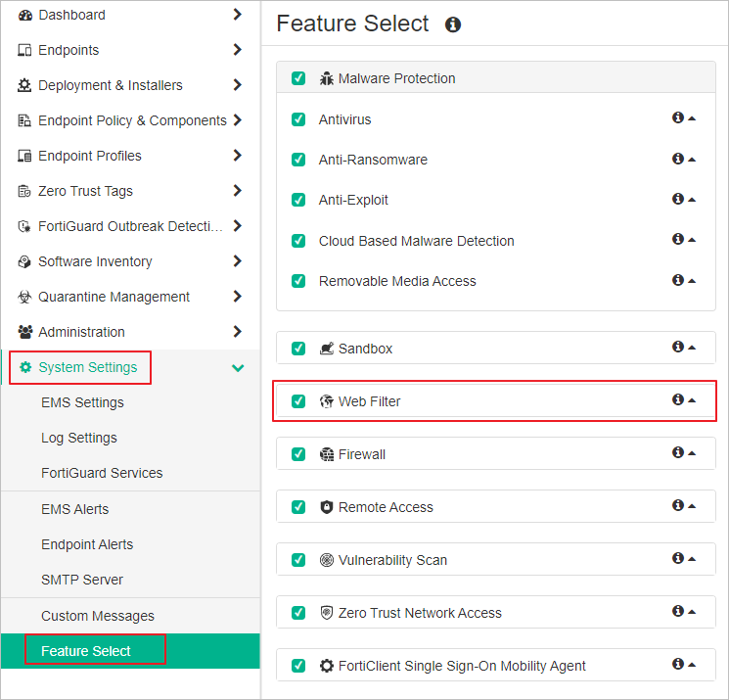This screenshot has height=700, width=729.
Task: Click the Software Inventory icon
Action: [x=24, y=261]
